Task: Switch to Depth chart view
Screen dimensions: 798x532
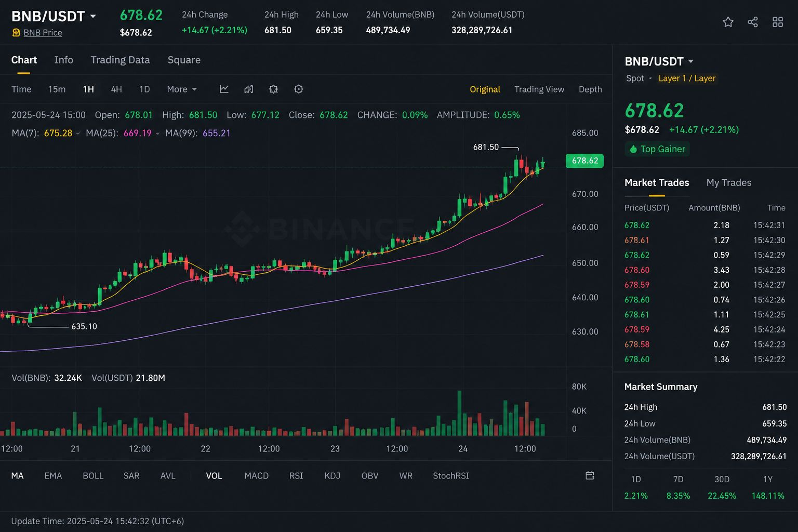Action: coord(590,89)
